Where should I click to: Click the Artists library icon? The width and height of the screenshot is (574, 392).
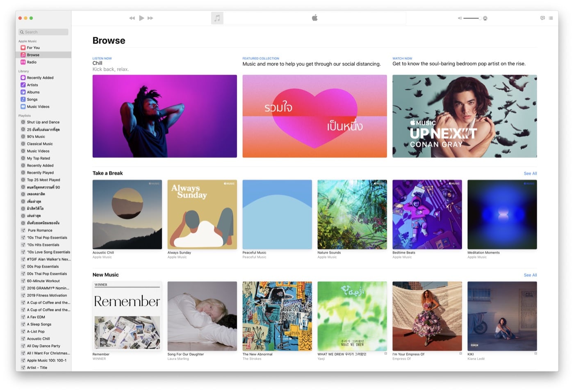[23, 85]
